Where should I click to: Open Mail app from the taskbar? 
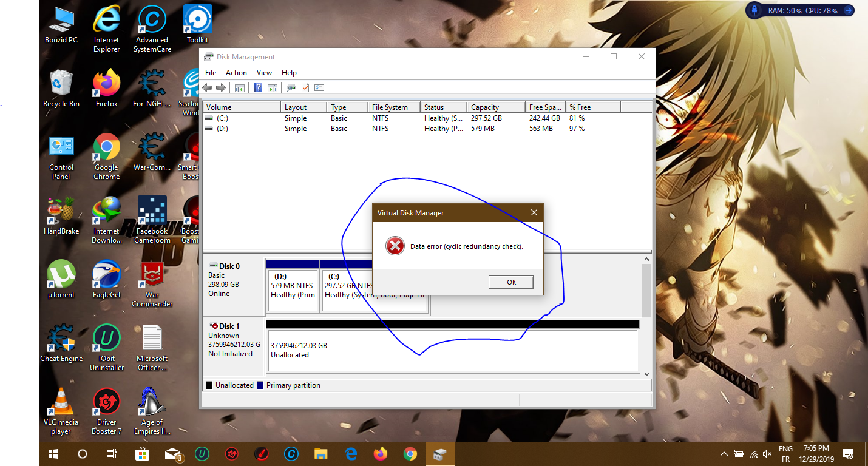[x=173, y=454]
